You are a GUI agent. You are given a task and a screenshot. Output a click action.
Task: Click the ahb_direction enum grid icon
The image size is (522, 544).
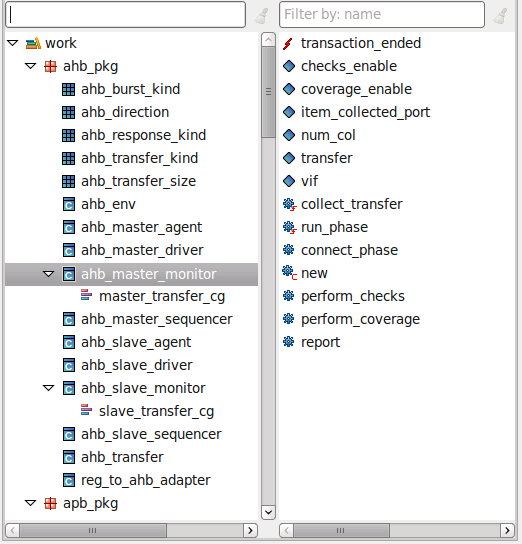tap(68, 112)
